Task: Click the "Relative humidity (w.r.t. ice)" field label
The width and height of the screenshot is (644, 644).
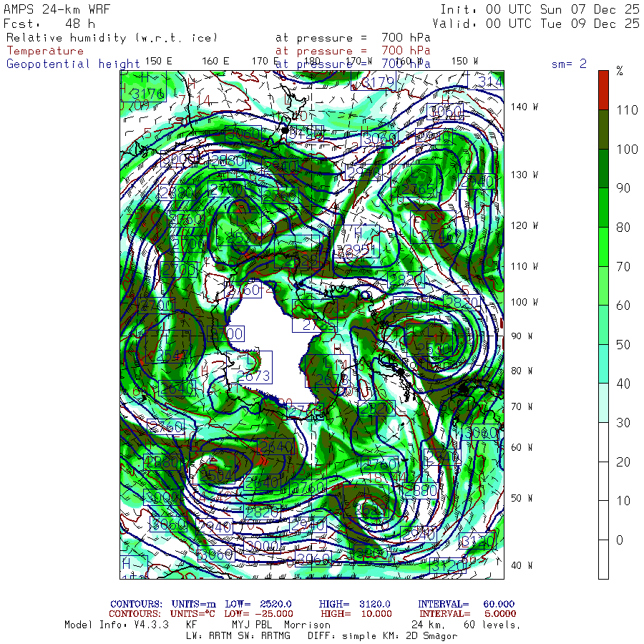Action: 112,38
